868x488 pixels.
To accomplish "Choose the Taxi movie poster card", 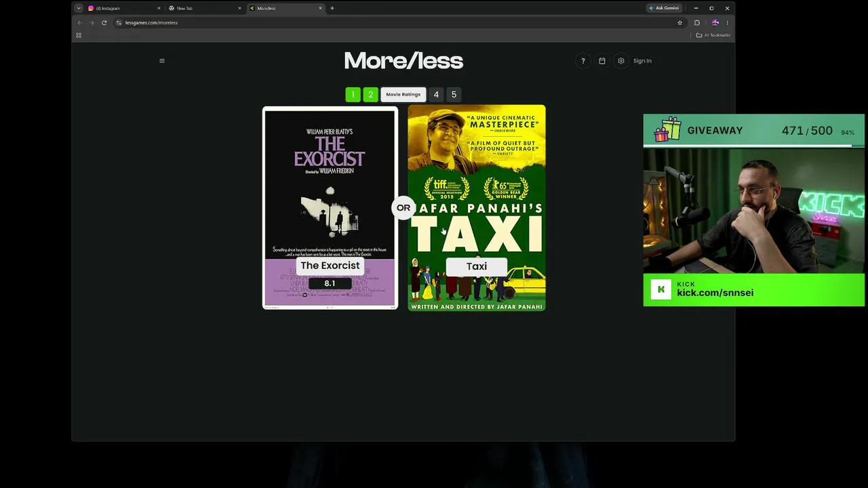I will coord(477,208).
